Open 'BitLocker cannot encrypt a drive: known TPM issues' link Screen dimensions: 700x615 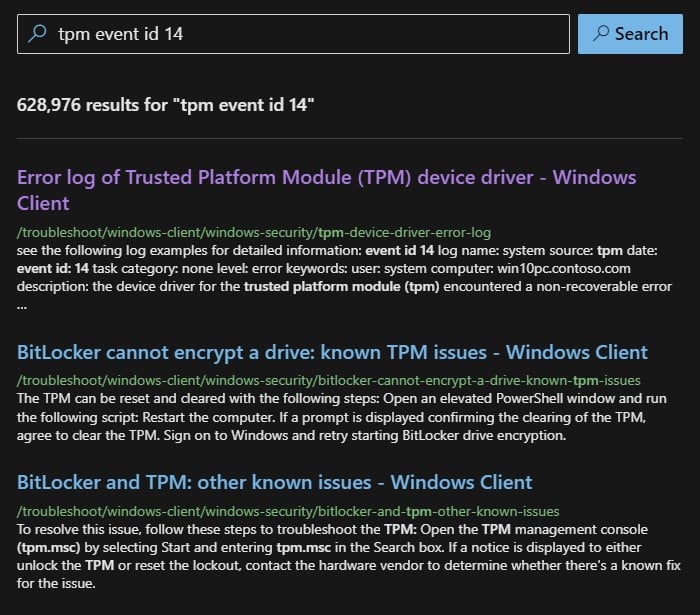[x=332, y=352]
